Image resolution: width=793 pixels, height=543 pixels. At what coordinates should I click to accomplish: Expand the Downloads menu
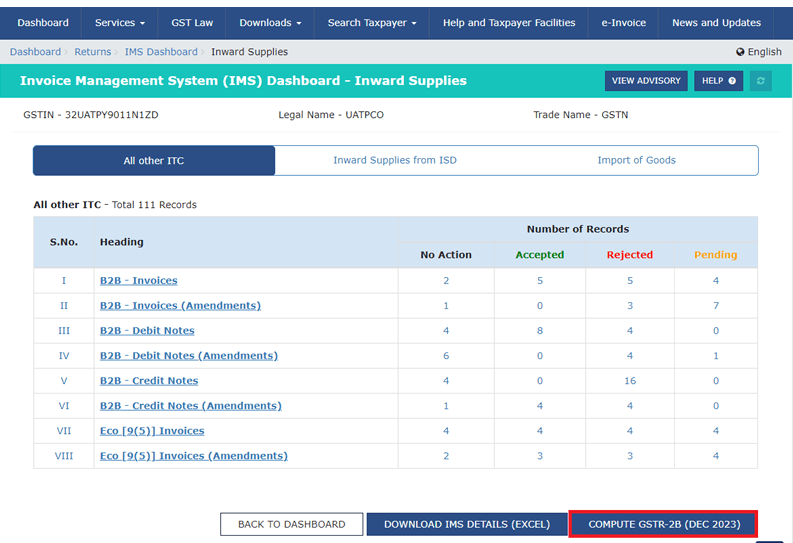click(270, 23)
